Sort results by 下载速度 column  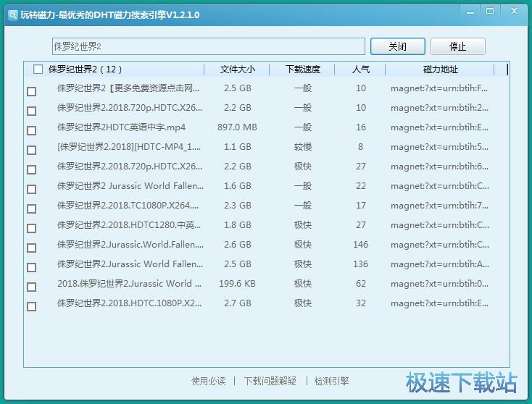(x=302, y=70)
